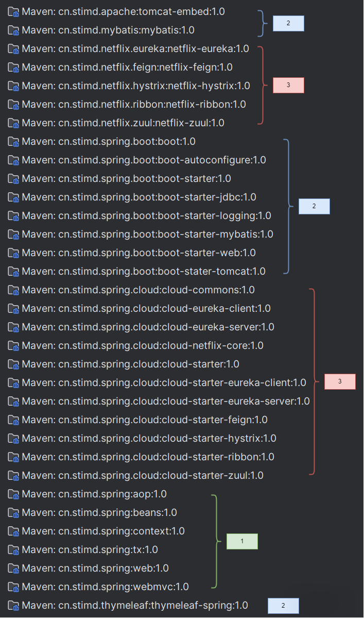Click the library icon beside spring.boot:boot:1.0

coord(13,142)
